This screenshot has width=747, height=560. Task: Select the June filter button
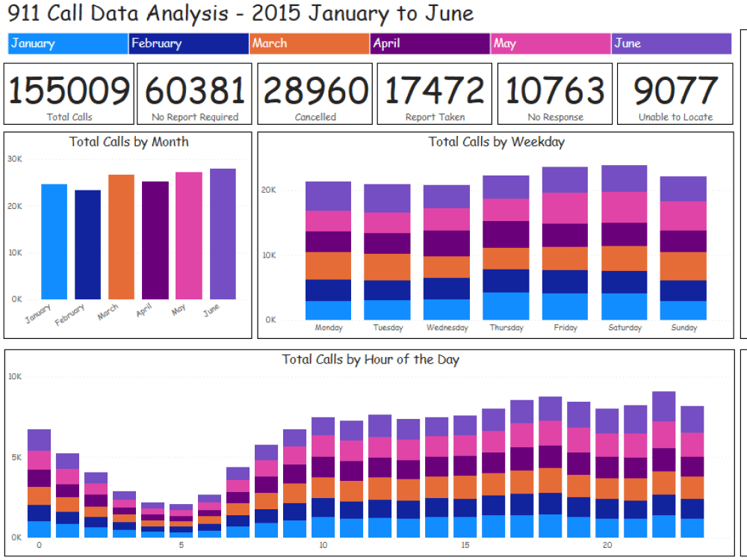pyautogui.click(x=671, y=43)
